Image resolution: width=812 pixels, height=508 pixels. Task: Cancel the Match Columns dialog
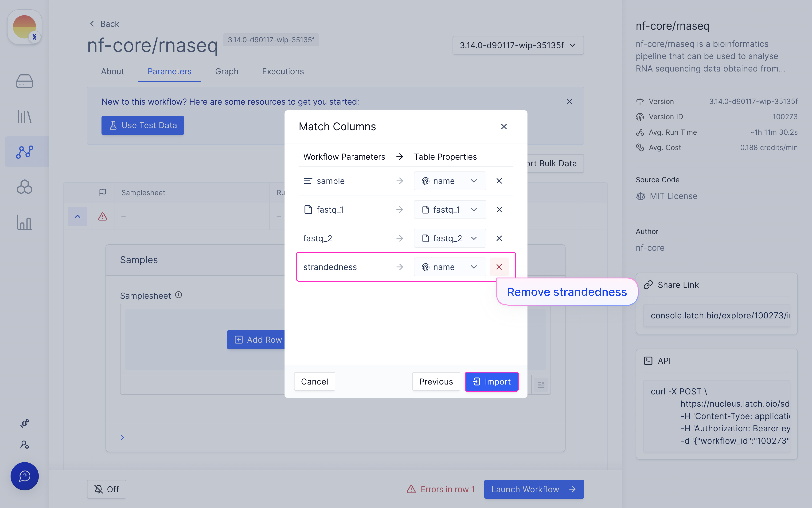[314, 381]
